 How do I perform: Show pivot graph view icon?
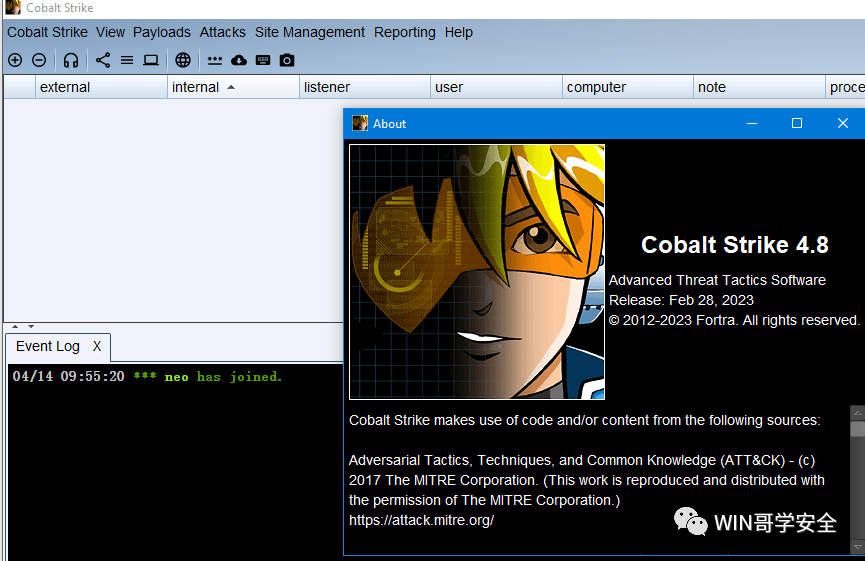point(103,60)
